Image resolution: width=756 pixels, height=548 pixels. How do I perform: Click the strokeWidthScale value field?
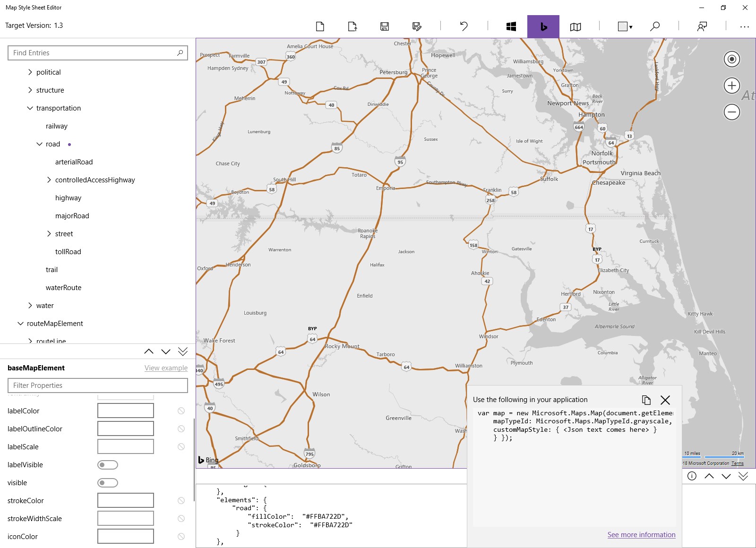click(x=126, y=519)
